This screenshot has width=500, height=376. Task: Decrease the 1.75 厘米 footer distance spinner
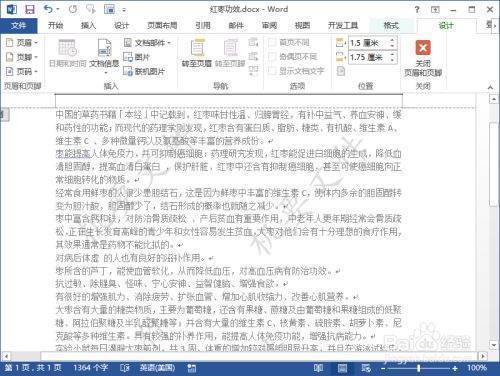tap(392, 61)
